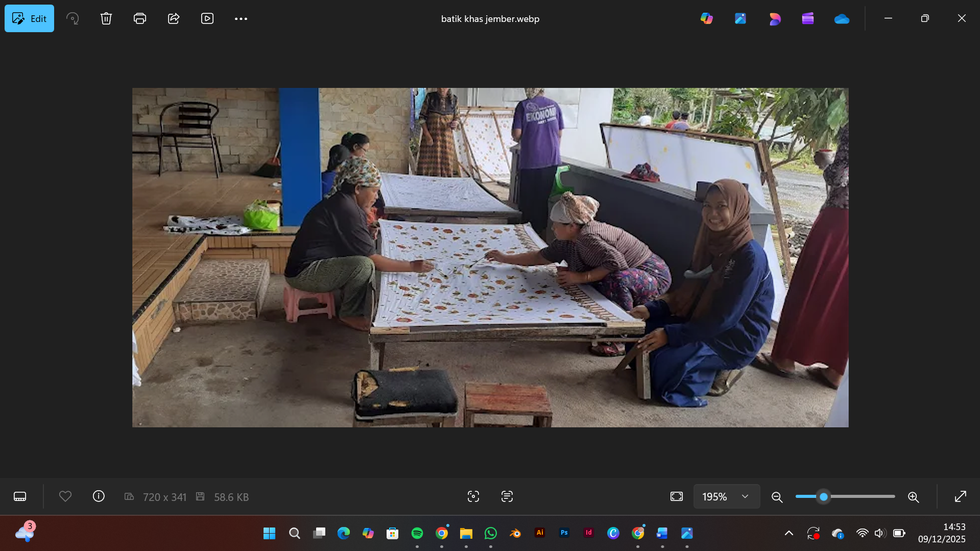The width and height of the screenshot is (980, 551).
Task: Run visual search on the image
Action: (473, 496)
